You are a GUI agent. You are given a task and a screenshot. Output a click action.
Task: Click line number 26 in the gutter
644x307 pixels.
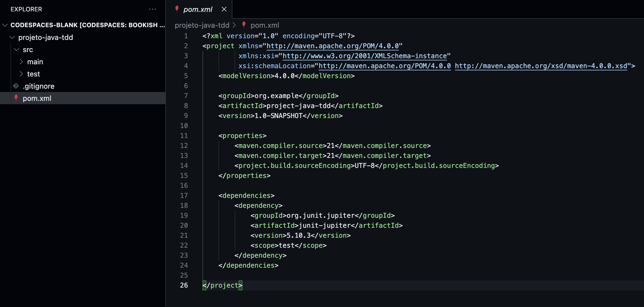pyautogui.click(x=184, y=285)
